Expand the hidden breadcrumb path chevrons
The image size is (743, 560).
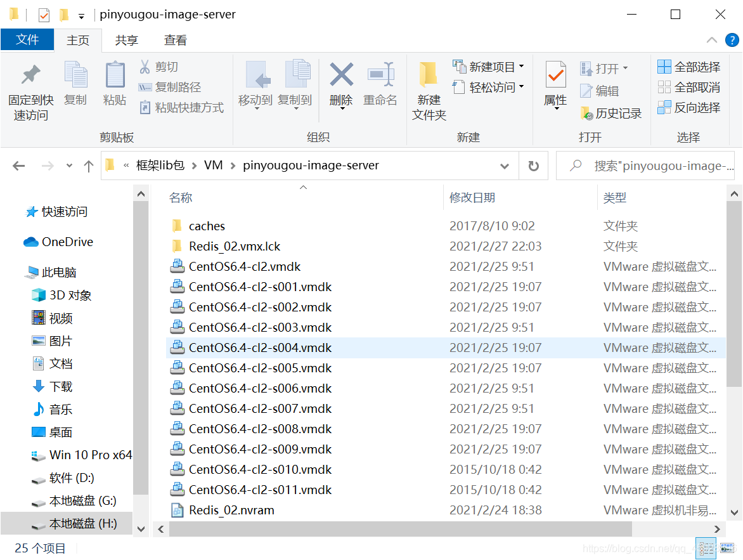click(126, 166)
